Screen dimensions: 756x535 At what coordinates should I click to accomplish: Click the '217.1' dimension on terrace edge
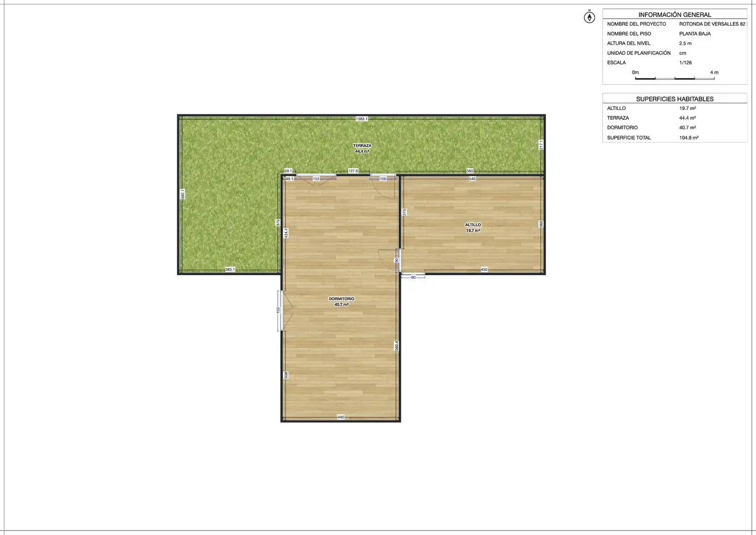[541, 145]
